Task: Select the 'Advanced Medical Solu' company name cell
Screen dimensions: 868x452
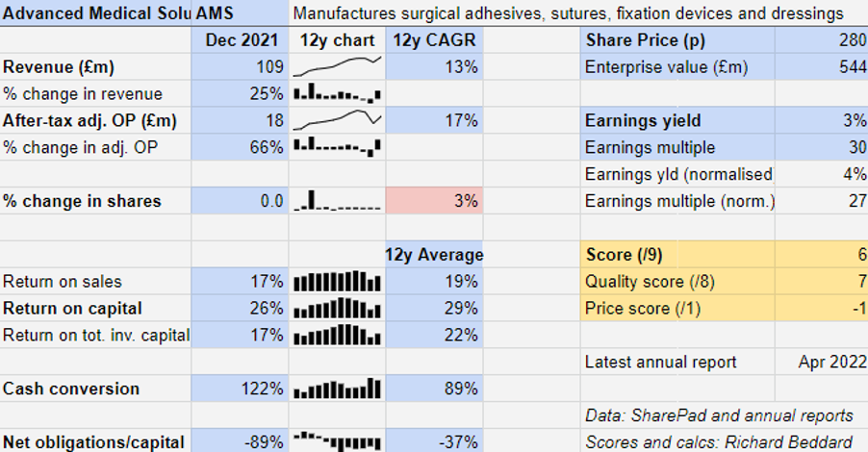Action: coord(96,13)
